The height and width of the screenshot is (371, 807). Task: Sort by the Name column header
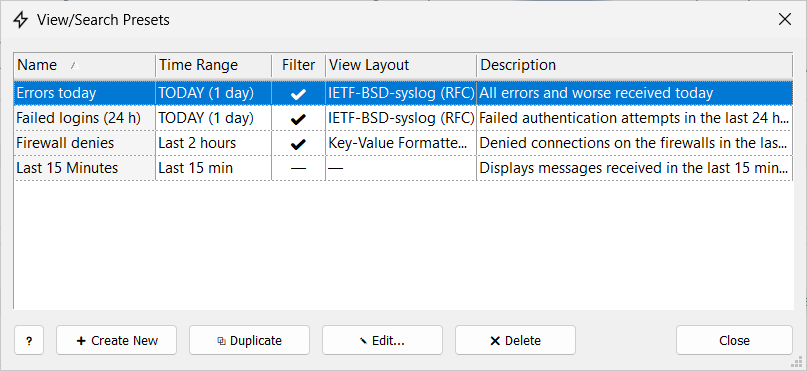(x=85, y=65)
